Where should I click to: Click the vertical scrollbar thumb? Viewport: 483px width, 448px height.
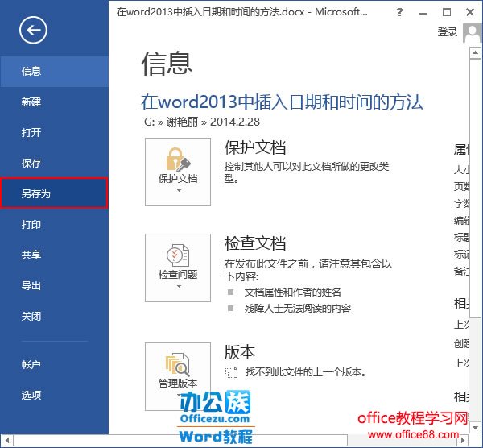coord(475,189)
